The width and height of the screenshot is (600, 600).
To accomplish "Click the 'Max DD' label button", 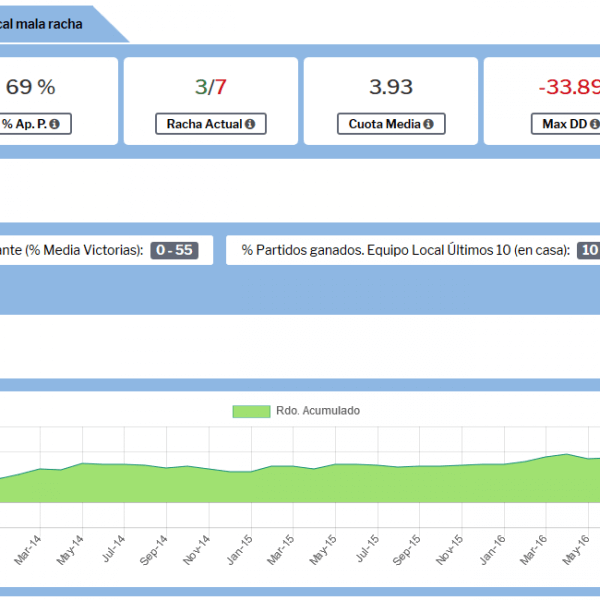I will [x=565, y=124].
